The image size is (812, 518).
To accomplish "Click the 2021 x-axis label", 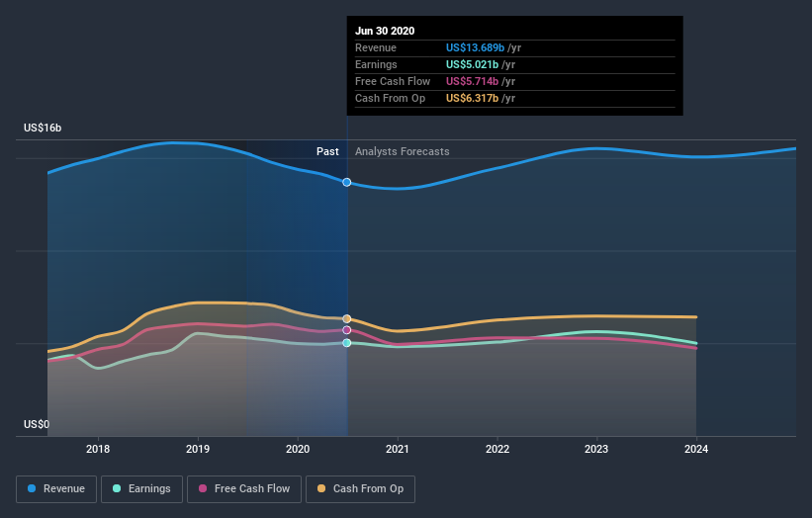I will 398,449.
